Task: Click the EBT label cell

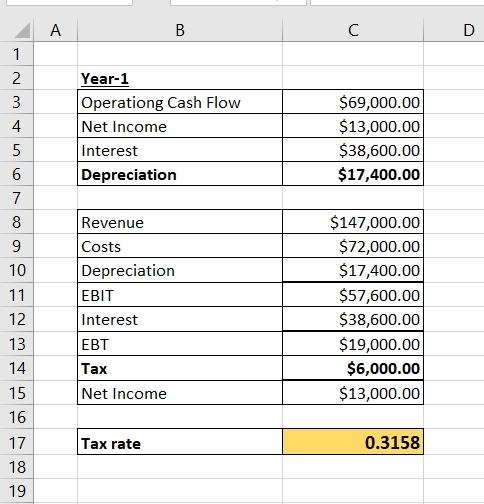Action: click(x=180, y=344)
